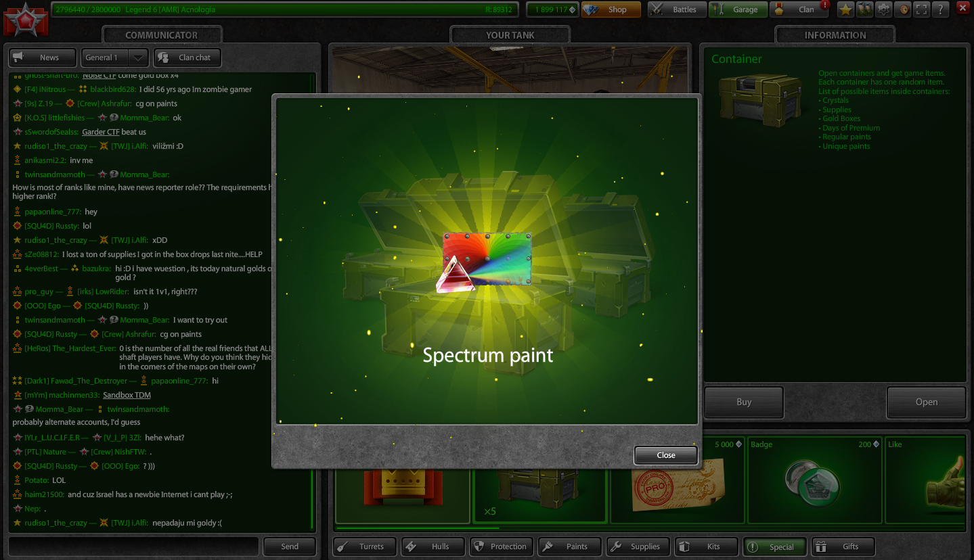Screen dimensions: 974x560
Task: Switch to the Gifts tab
Action: pos(843,546)
